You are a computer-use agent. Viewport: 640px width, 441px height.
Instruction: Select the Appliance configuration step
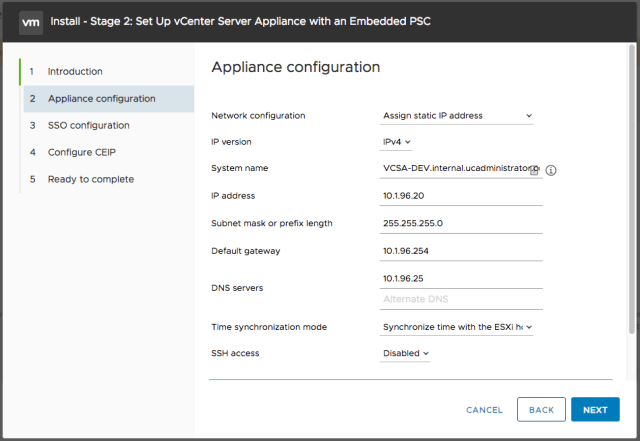tap(101, 99)
